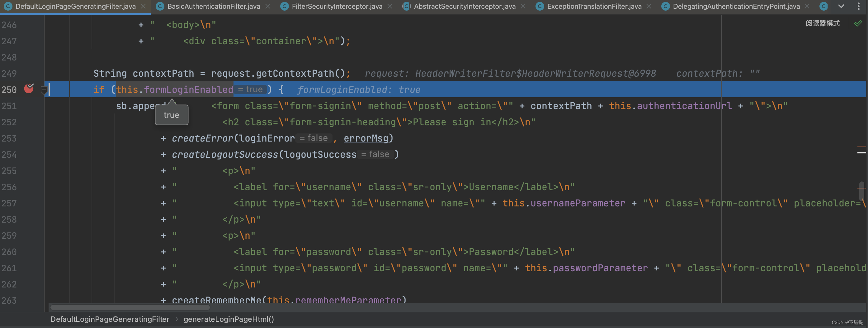The image size is (868, 328).
Task: Open FilterSecurityInterceptor.java tab
Action: (x=337, y=7)
